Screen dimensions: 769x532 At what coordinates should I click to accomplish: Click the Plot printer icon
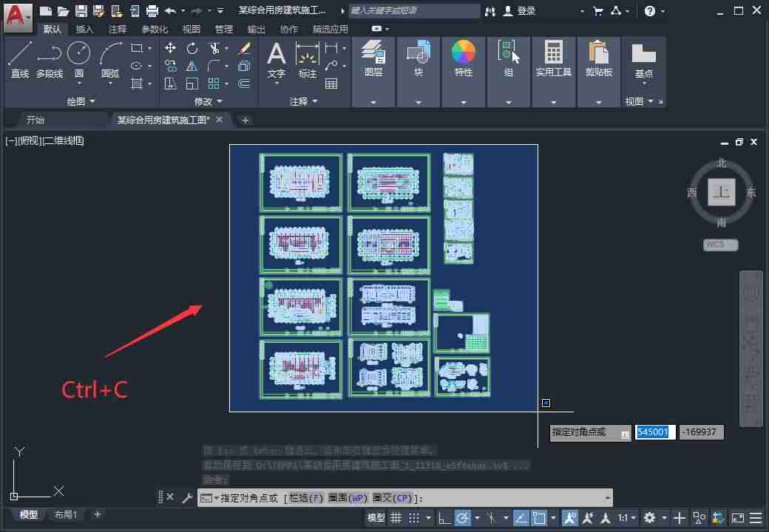(152, 11)
